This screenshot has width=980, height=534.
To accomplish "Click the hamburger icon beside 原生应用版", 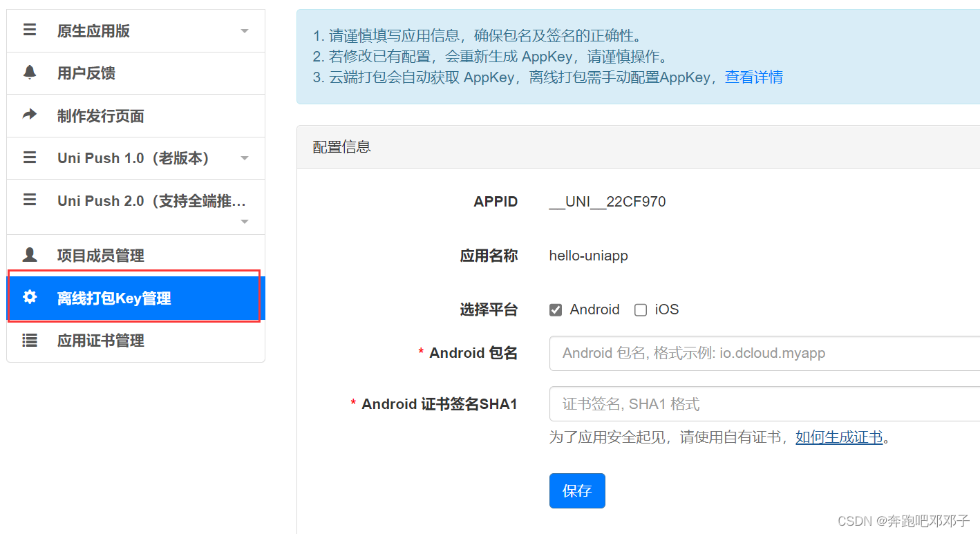I will coord(30,30).
